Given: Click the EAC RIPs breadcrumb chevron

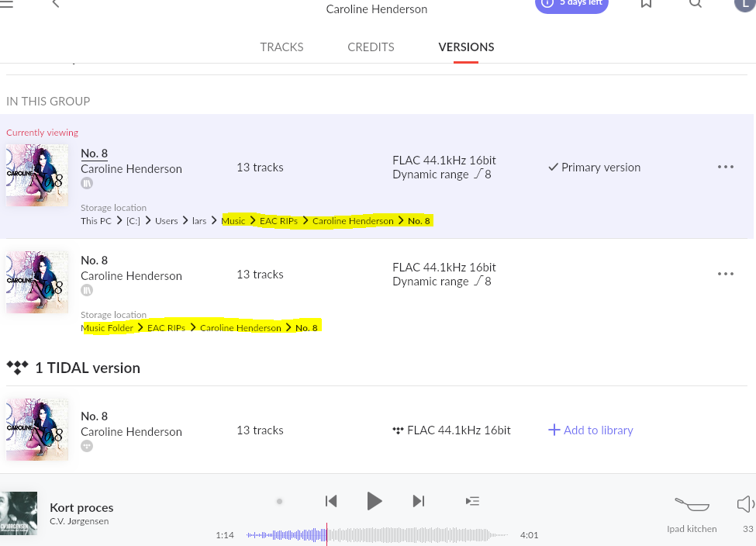Looking at the screenshot, I should click(304, 220).
